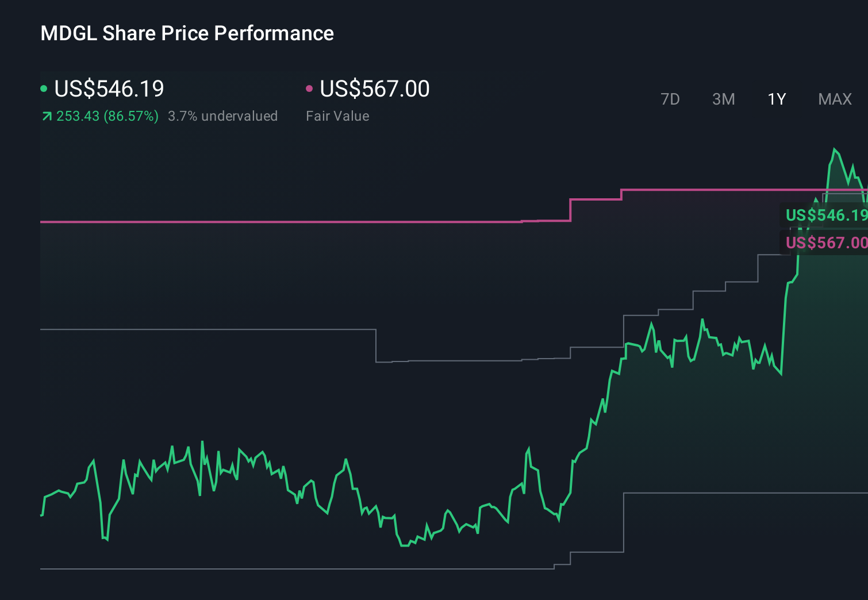The width and height of the screenshot is (868, 600).
Task: Switch to the 3M time range
Action: tap(723, 99)
